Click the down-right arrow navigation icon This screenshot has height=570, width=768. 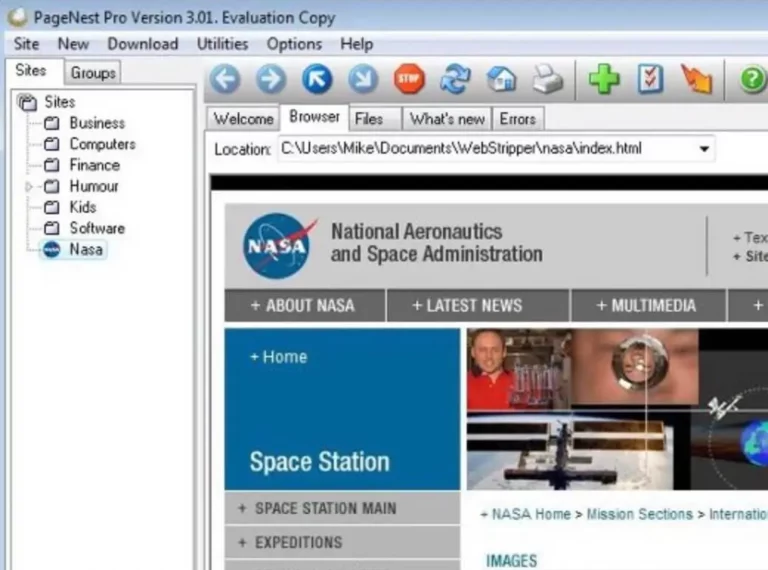pos(363,79)
